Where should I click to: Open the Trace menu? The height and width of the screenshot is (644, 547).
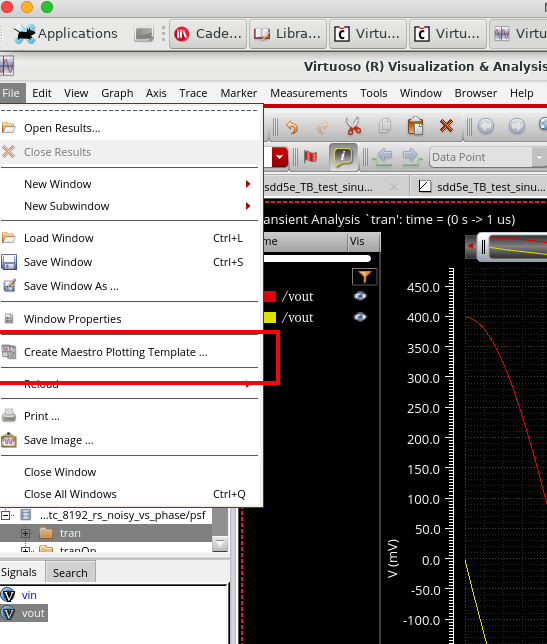[193, 93]
